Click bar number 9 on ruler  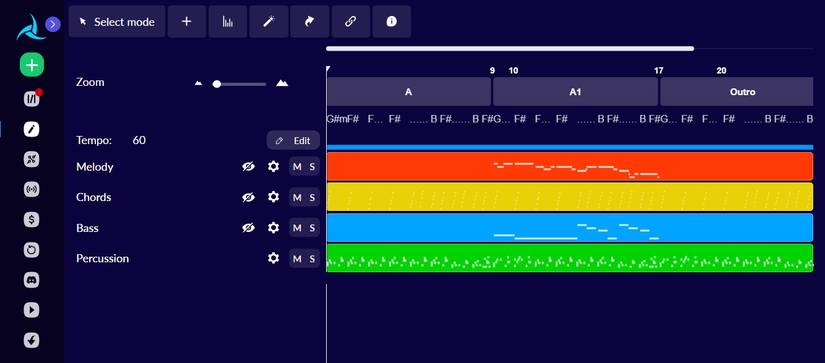click(492, 70)
